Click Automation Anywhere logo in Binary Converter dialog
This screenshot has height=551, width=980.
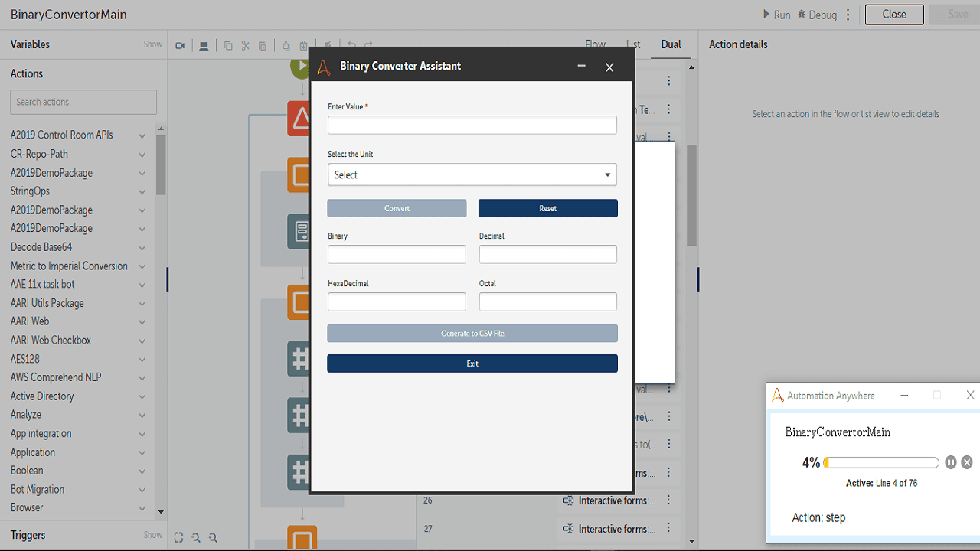point(324,67)
